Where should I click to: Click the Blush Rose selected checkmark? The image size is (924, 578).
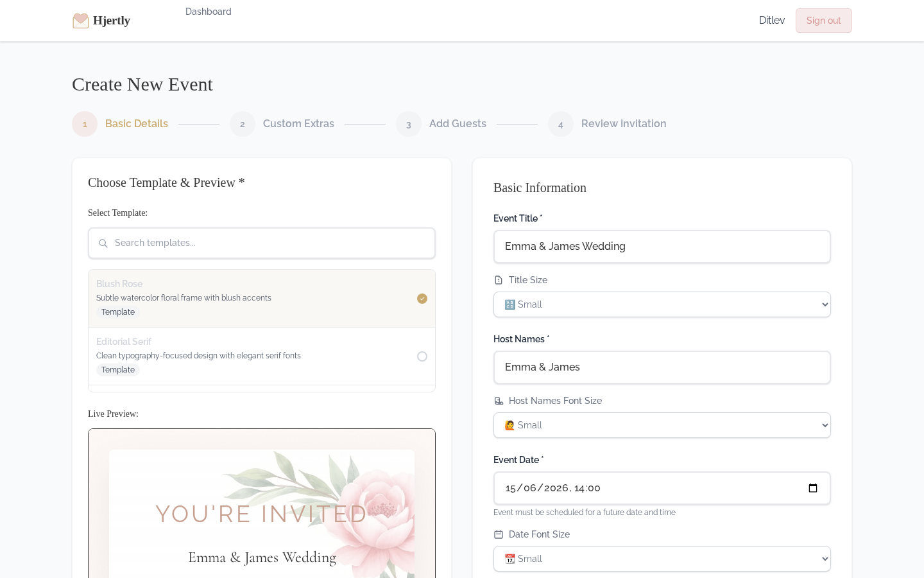(422, 299)
